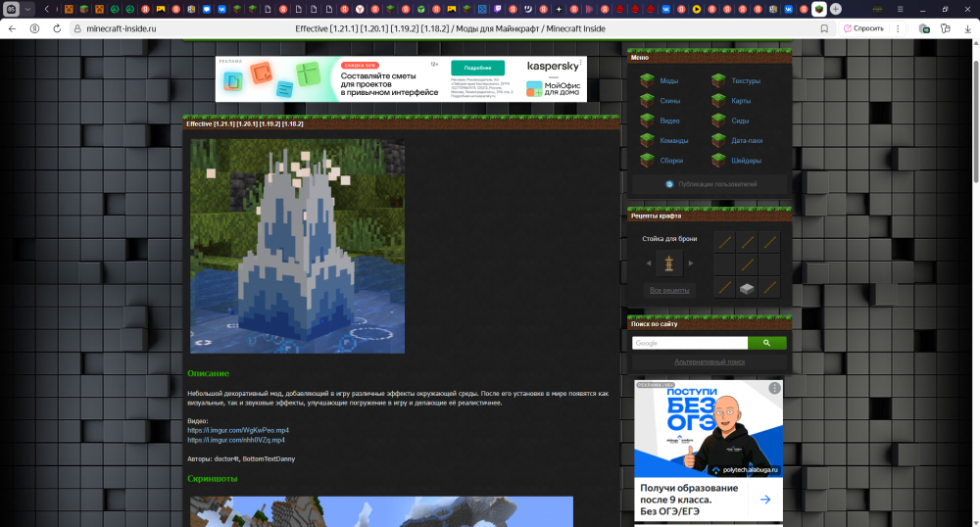Open the Дата-паки menu section
This screenshot has height=527, width=980.
(747, 141)
